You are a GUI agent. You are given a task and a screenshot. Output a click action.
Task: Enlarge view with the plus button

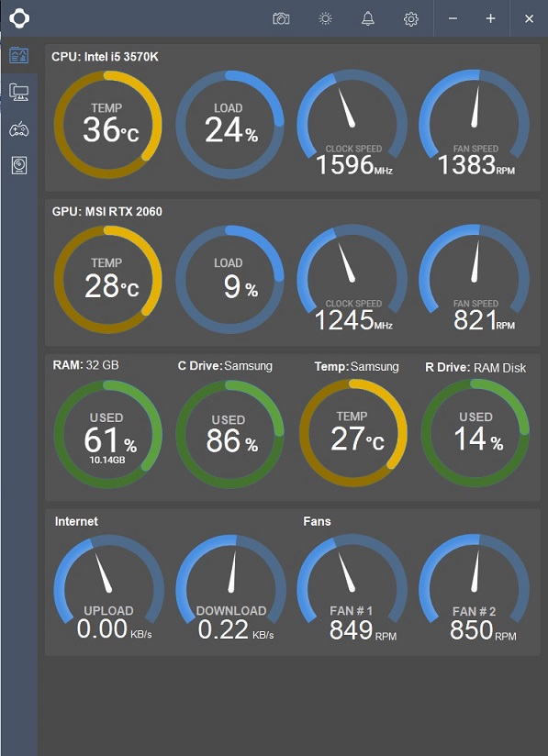pos(490,18)
